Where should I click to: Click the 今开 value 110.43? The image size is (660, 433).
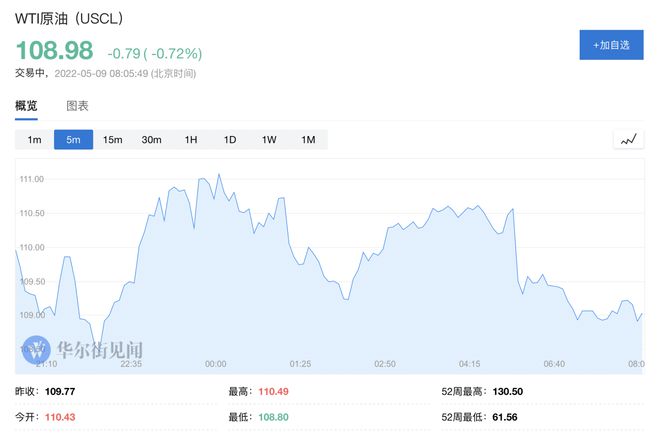point(62,415)
